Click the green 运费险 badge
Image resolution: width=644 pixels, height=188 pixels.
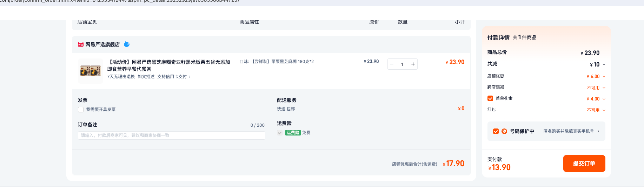(293, 133)
